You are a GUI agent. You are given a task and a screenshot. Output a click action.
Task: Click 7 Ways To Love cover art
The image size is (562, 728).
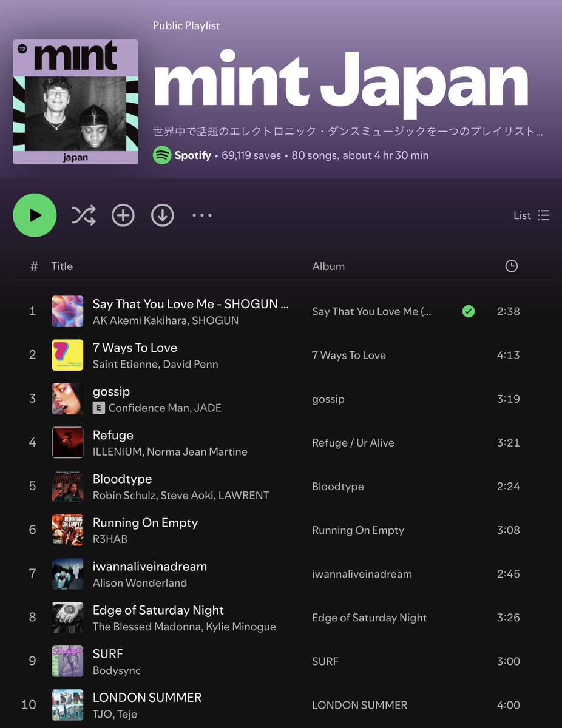(67, 355)
